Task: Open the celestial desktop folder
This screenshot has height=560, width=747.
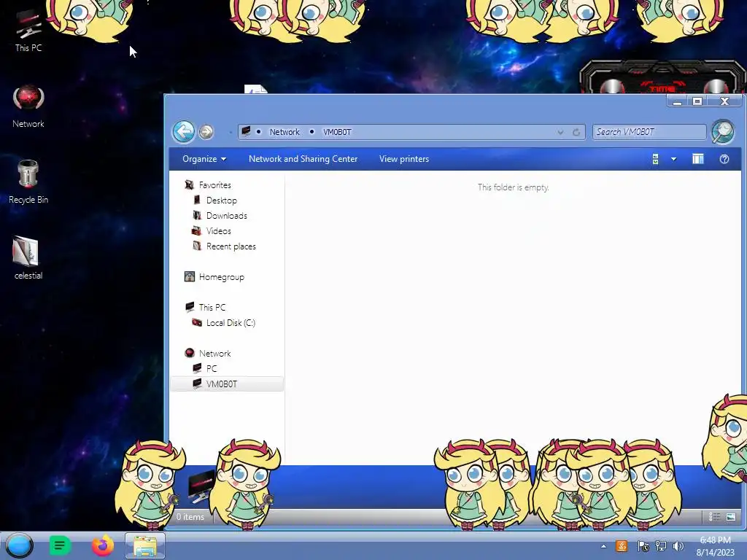Action: point(28,258)
